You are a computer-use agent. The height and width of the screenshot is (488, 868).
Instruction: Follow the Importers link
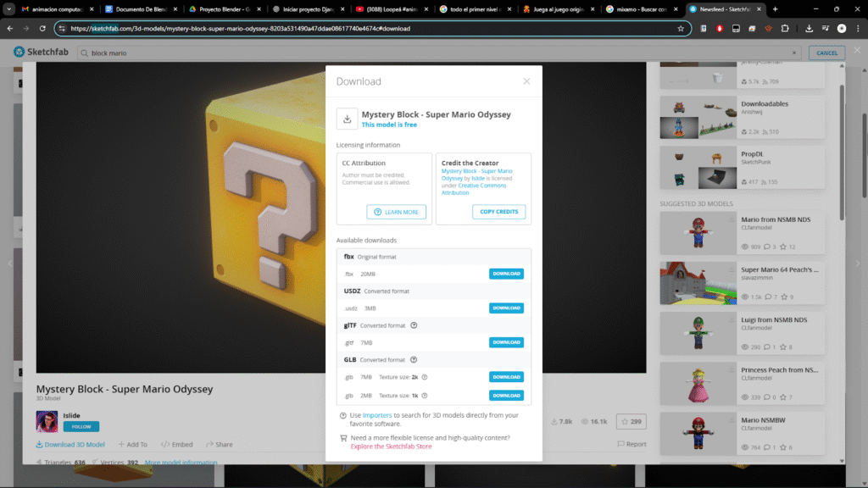[x=377, y=415]
